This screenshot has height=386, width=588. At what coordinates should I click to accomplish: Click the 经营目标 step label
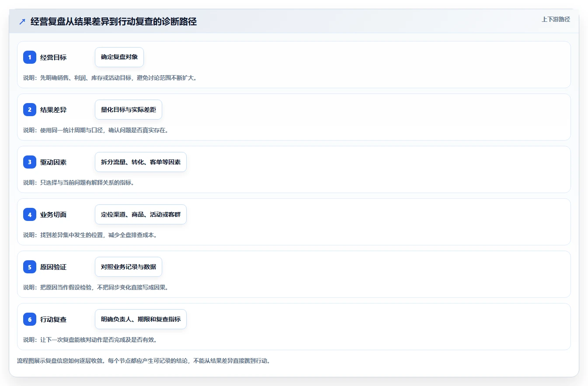click(53, 57)
